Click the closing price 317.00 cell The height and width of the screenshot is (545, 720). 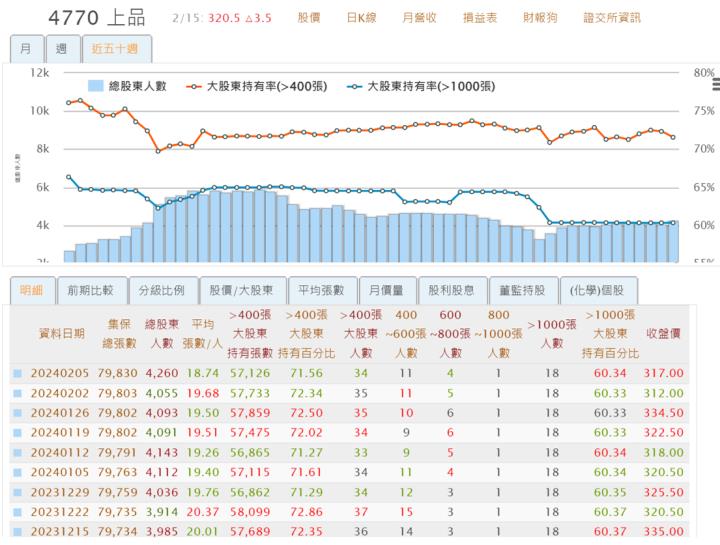pos(664,373)
